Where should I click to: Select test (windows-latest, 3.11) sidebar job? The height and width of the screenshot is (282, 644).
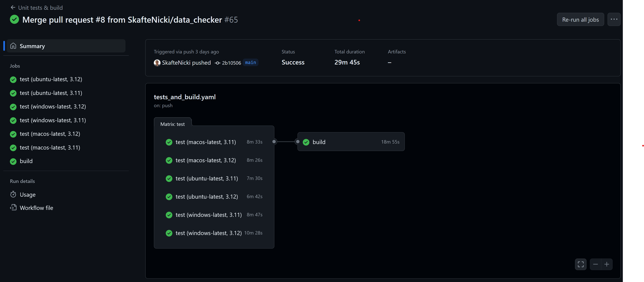coord(53,120)
